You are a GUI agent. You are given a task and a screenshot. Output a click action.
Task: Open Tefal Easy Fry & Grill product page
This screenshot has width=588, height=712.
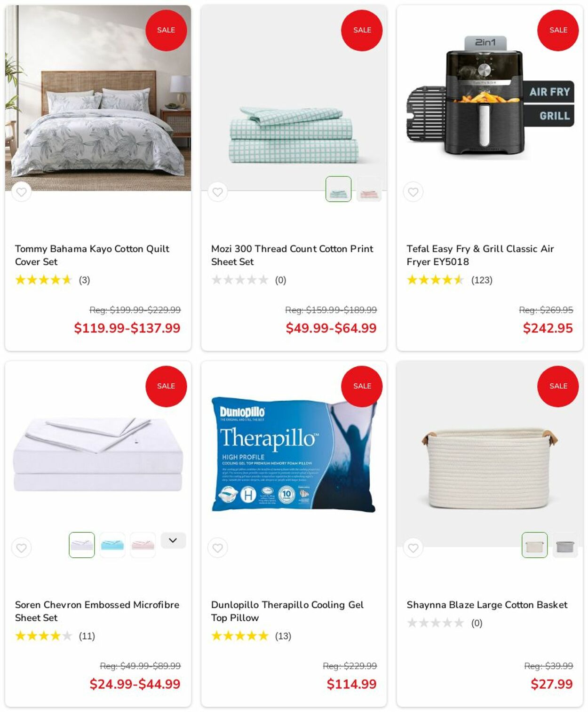point(480,255)
